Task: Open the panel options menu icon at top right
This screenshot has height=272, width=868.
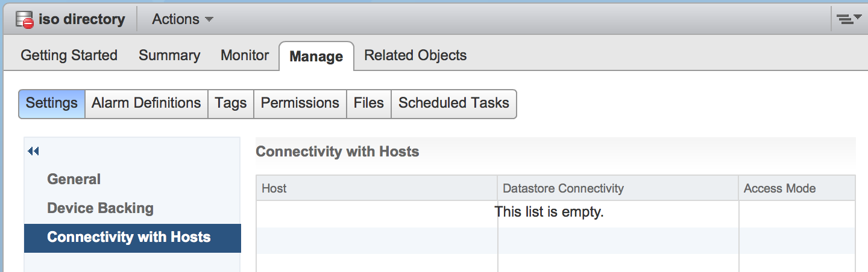Action: [849, 19]
